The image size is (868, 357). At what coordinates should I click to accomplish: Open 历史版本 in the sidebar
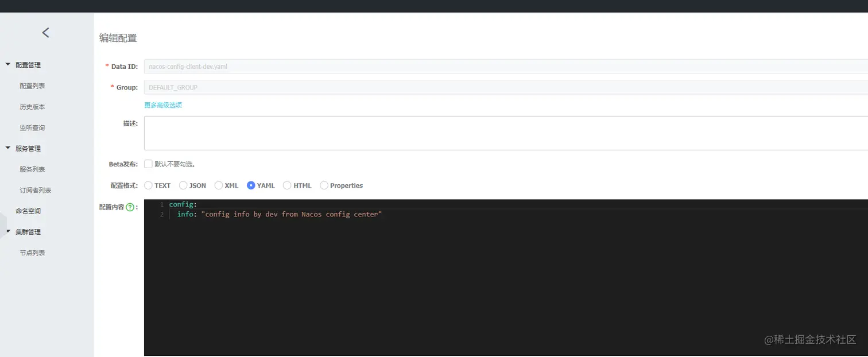point(32,107)
